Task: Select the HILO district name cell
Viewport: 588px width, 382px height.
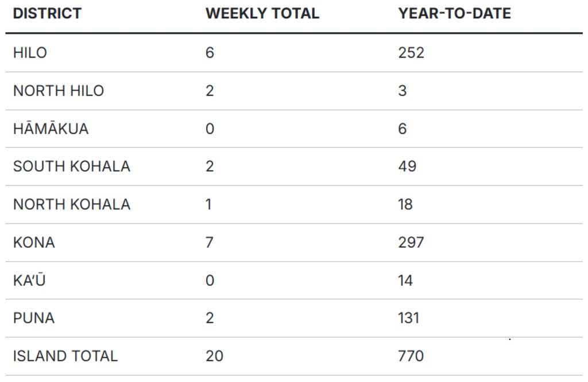Action: [x=30, y=53]
